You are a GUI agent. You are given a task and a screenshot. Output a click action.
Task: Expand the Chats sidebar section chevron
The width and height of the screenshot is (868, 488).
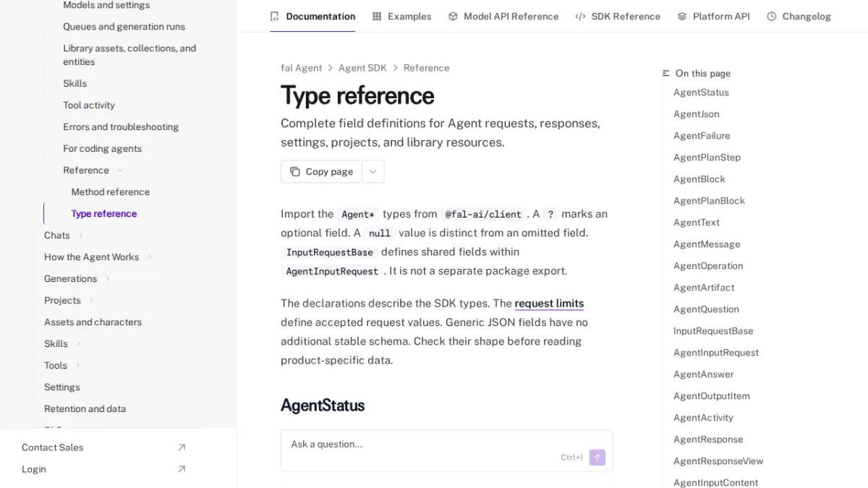pyautogui.click(x=81, y=235)
